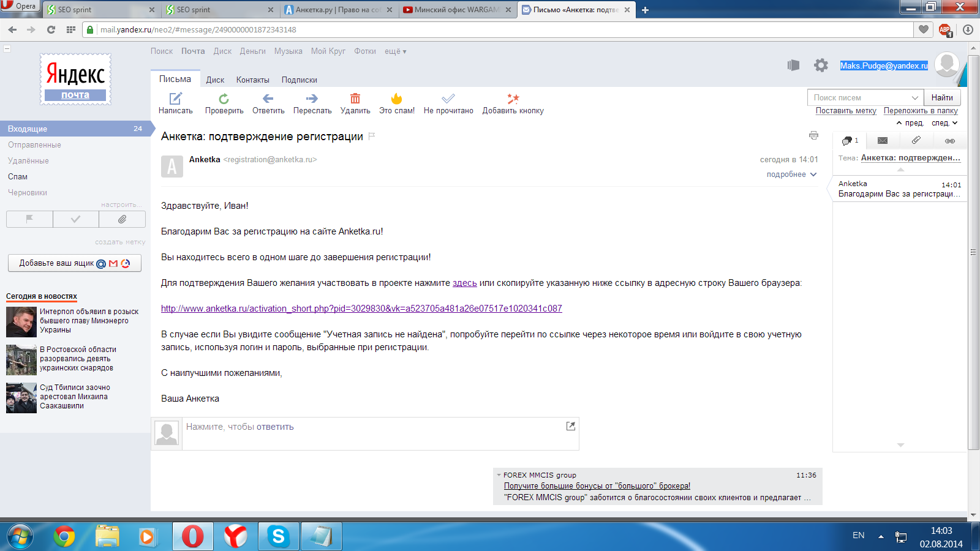
Task: Print the message with printer icon
Action: (x=813, y=135)
